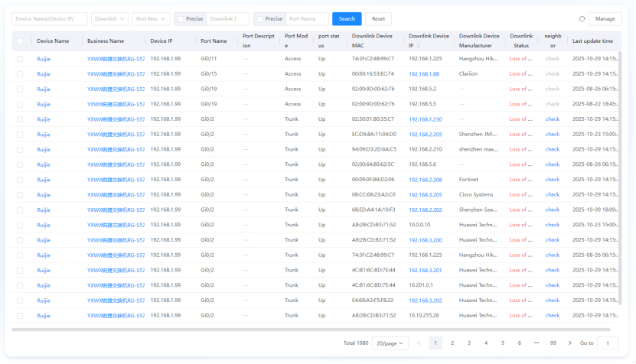Image resolution: width=636 pixels, height=364 pixels.
Task: Expand the Port Mode dropdown filter
Action: [x=150, y=18]
